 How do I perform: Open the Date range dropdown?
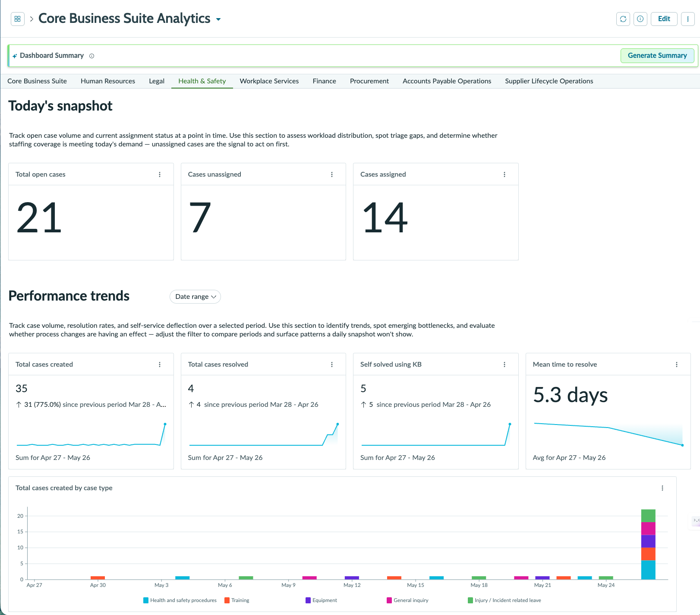click(x=195, y=297)
